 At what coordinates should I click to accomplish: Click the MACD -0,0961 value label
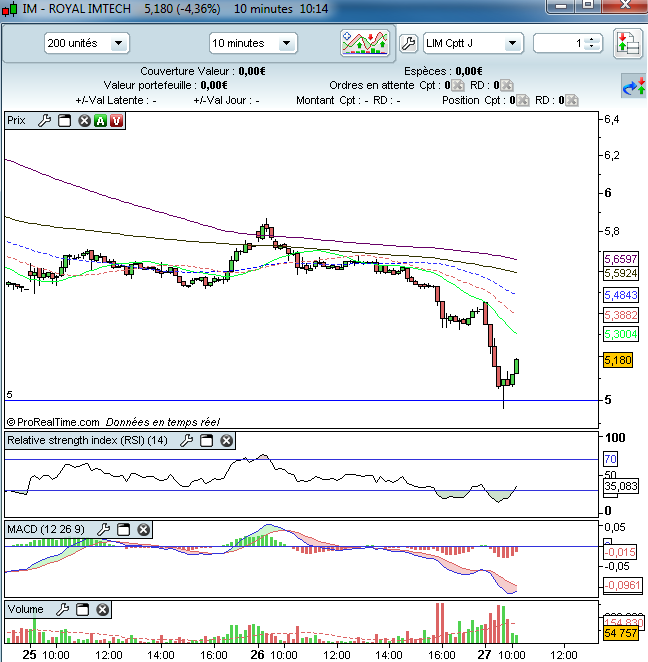click(x=623, y=585)
